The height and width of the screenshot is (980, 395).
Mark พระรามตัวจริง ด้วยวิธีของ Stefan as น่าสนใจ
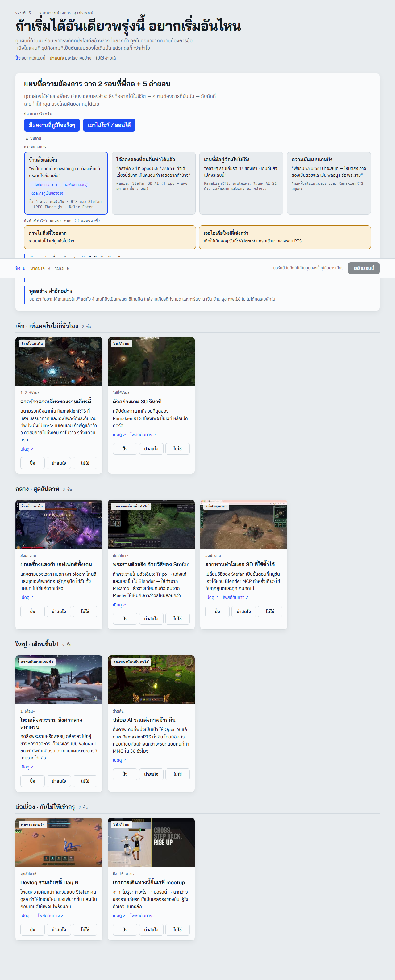[151, 619]
